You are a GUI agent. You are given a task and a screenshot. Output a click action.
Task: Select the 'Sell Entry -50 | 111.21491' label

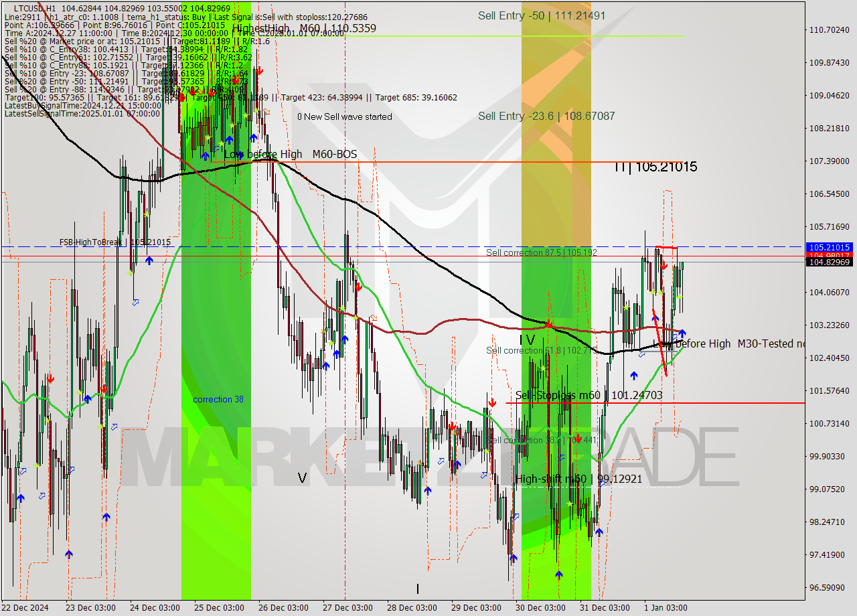click(x=542, y=15)
